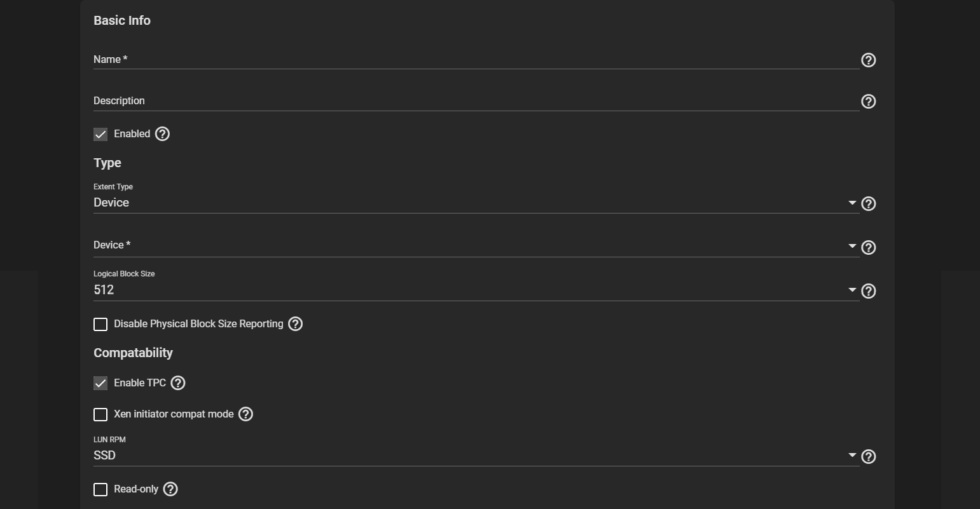
Task: Enable Disable Physical Block Size Reporting checkbox
Action: click(100, 324)
